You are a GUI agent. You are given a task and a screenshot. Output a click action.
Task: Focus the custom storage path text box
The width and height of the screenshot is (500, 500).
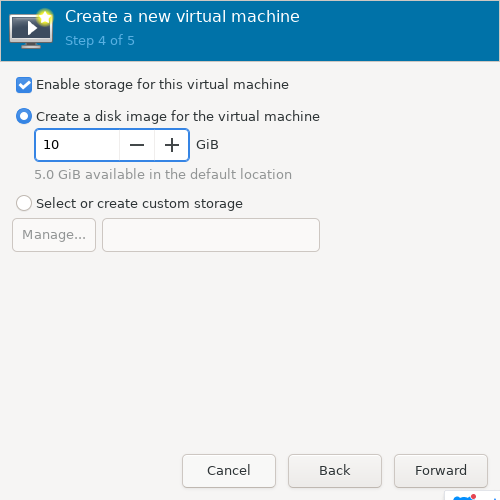tap(211, 235)
